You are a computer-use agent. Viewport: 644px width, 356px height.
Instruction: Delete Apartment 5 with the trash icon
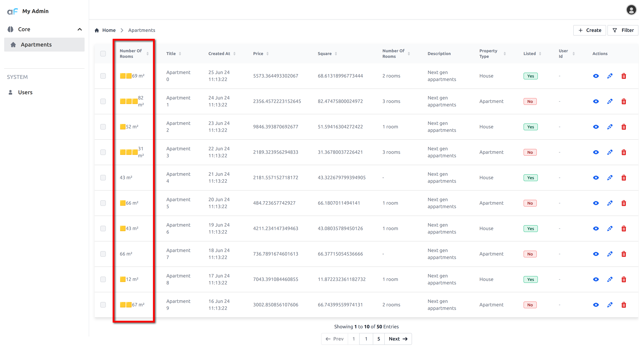point(624,203)
